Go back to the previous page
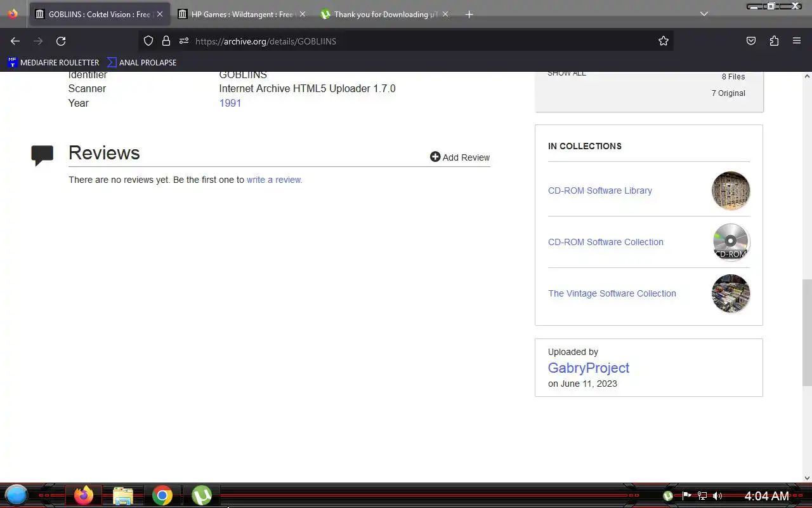 pos(15,41)
